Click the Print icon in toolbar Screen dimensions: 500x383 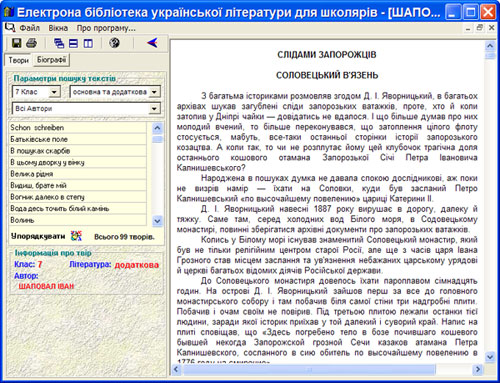pos(31,43)
